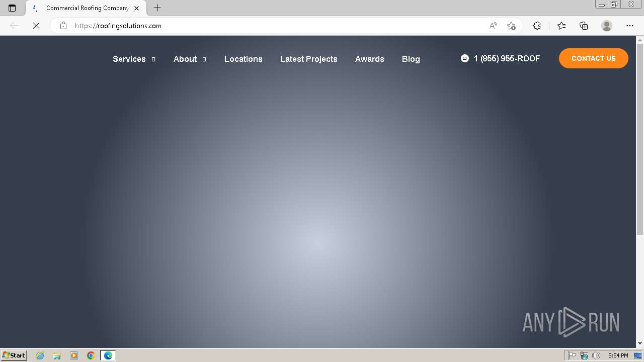This screenshot has width=644, height=362.
Task: Launch Internet Explorer from taskbar
Action: (x=40, y=355)
